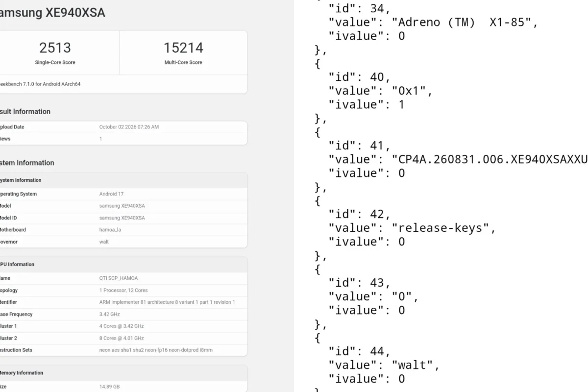
Task: Click the Views count row
Action: coord(123,139)
